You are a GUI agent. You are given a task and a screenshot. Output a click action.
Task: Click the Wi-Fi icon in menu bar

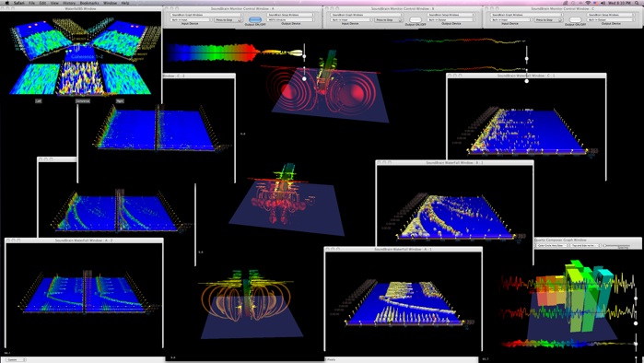pyautogui.click(x=587, y=3)
